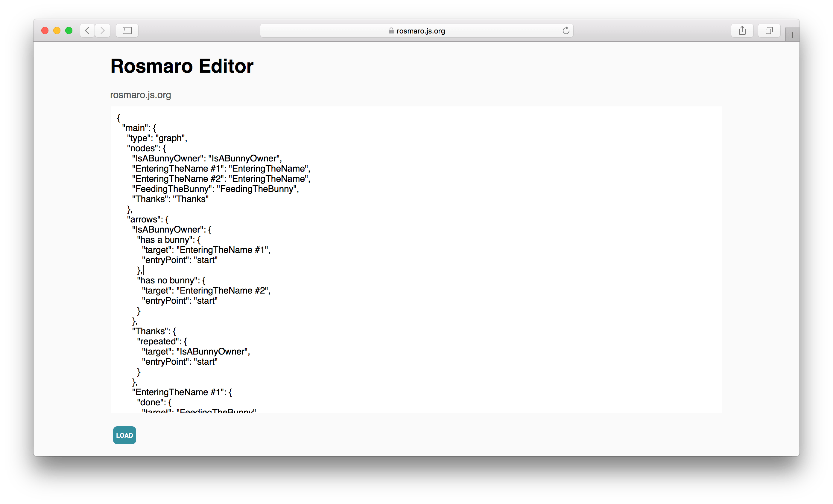Click the "done": { line
This screenshot has width=833, height=504.
tap(154, 402)
